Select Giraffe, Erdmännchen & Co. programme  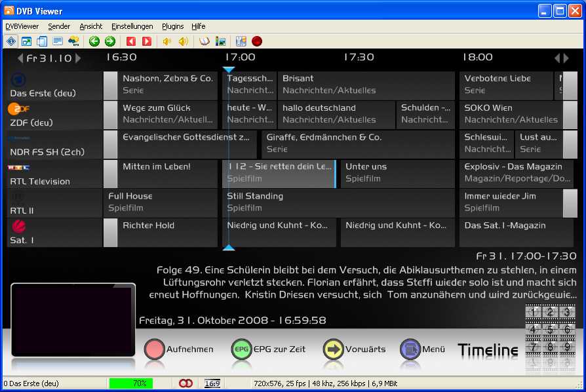point(358,145)
